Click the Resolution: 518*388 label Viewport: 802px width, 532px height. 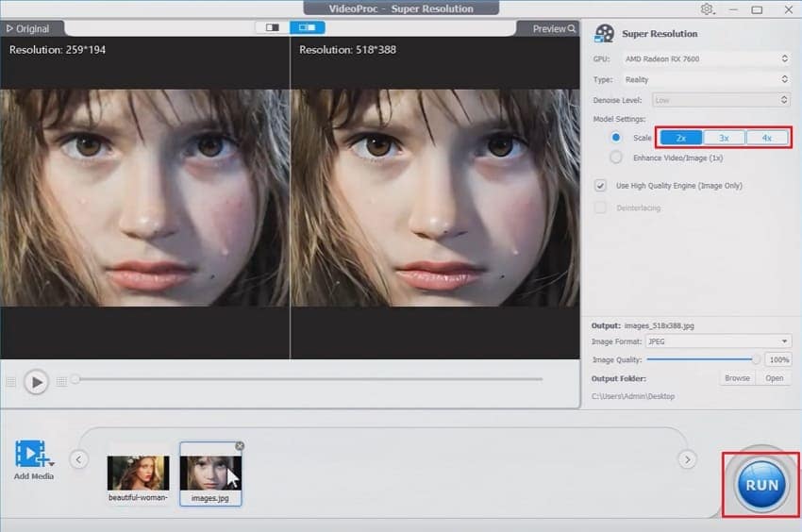click(347, 50)
